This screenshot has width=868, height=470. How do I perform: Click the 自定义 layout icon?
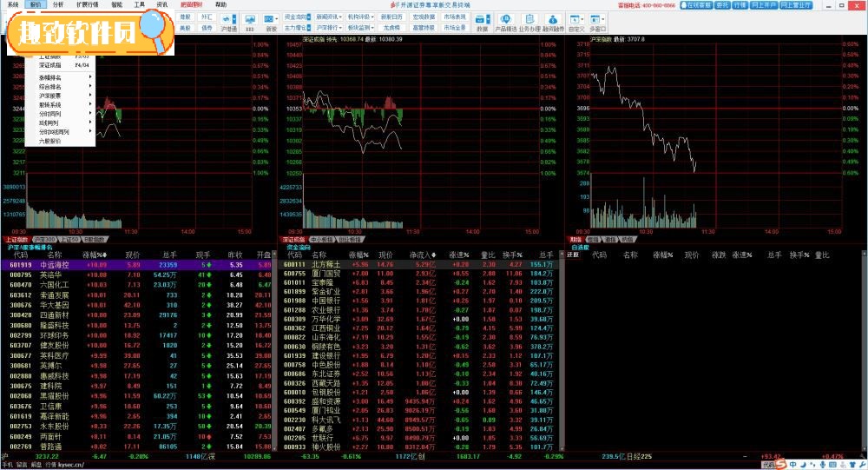coord(576,21)
